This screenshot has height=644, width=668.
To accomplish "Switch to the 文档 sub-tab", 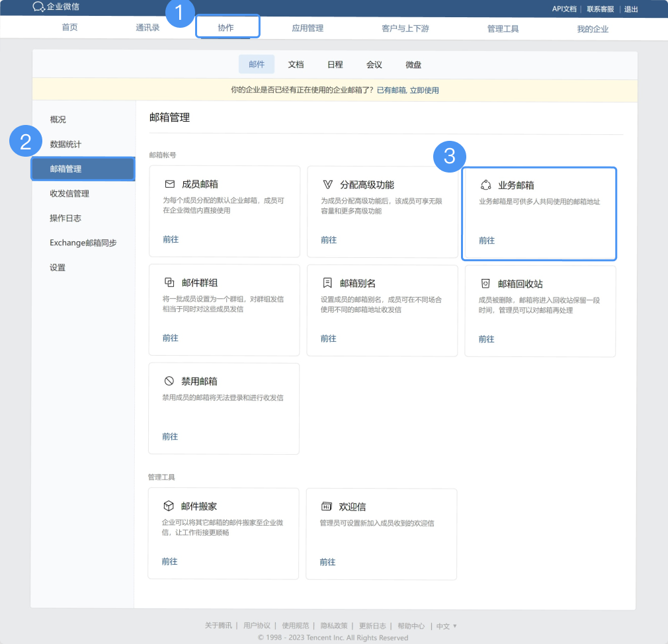I will pos(296,65).
